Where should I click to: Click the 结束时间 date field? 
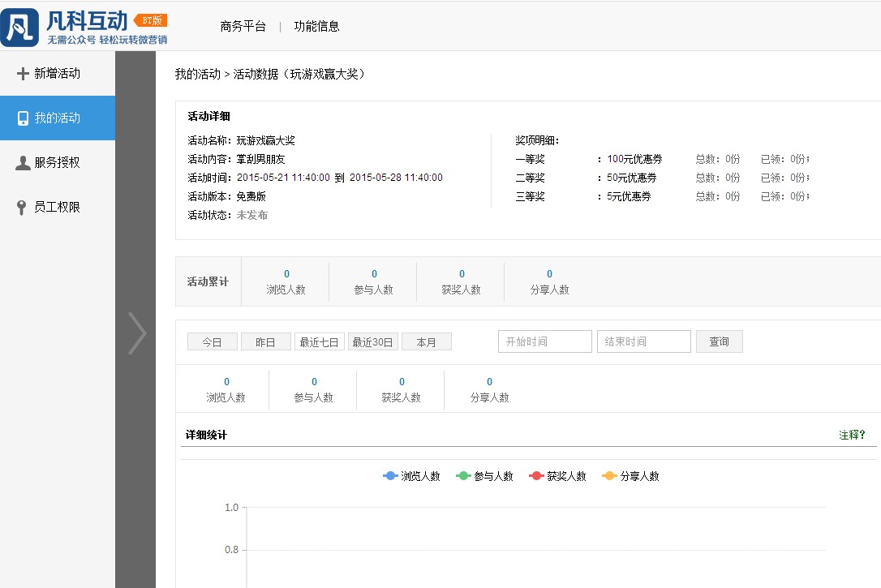(x=644, y=341)
